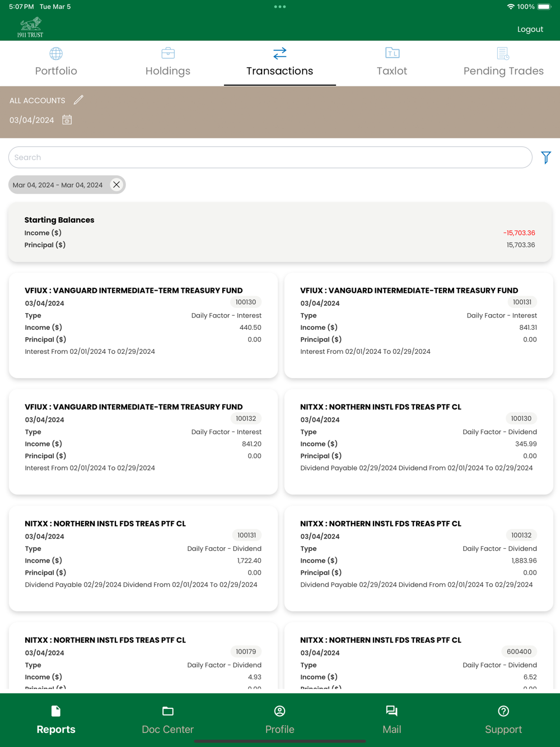Image resolution: width=560 pixels, height=747 pixels.
Task: Click the Transactions arrows icon
Action: (x=280, y=53)
